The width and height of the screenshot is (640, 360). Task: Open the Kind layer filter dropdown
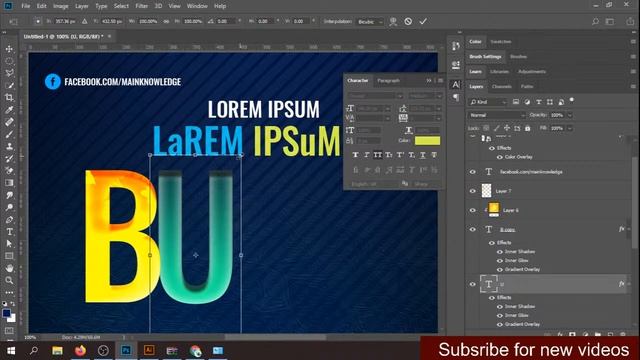pyautogui.click(x=487, y=102)
